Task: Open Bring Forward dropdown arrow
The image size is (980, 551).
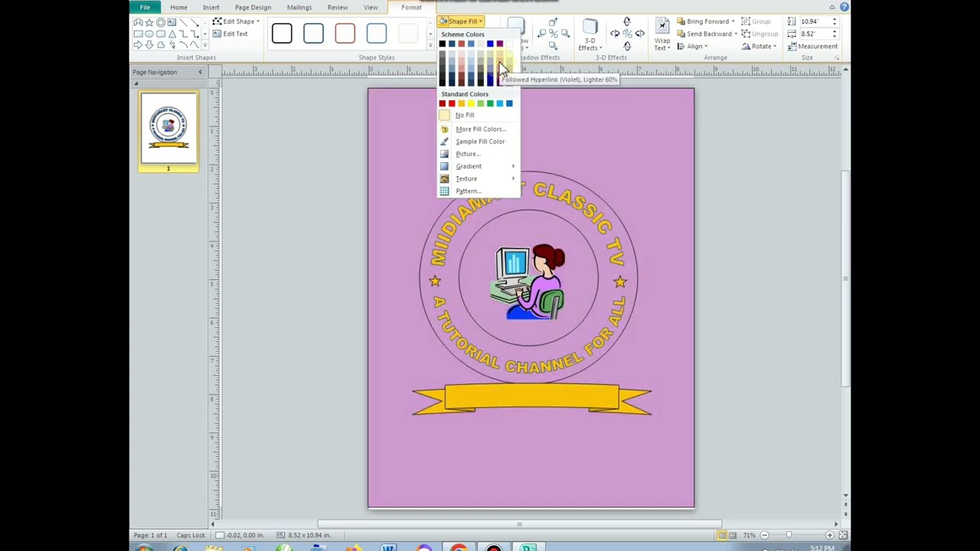Action: 733,21
